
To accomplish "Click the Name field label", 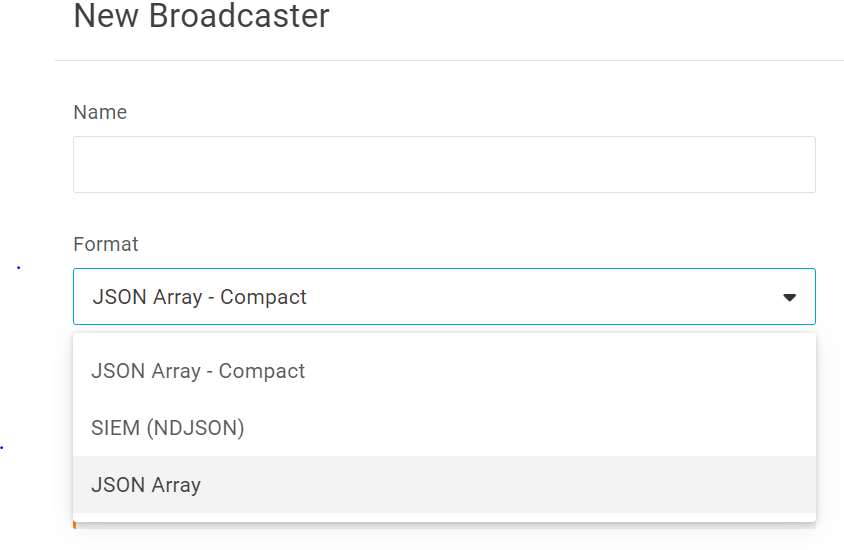I will (x=100, y=113).
